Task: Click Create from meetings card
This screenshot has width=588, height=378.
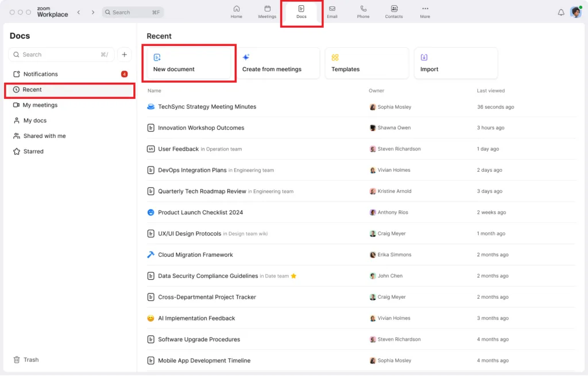Action: click(x=278, y=63)
